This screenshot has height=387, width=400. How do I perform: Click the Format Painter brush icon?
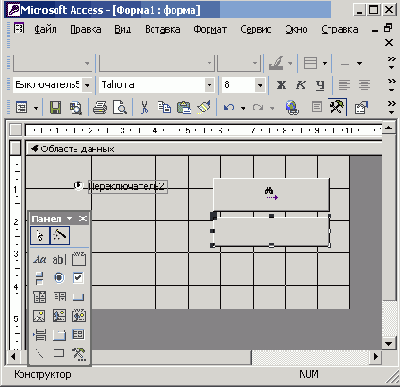204,108
